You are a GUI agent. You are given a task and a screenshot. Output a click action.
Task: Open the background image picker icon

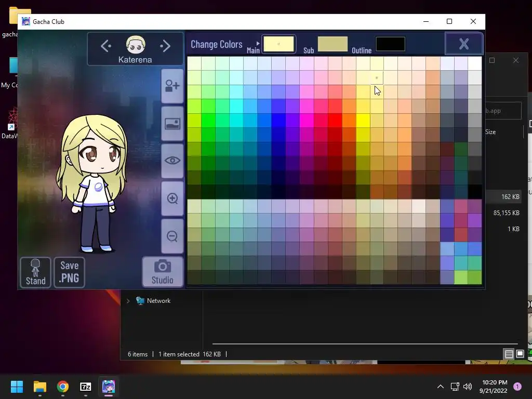pos(172,124)
